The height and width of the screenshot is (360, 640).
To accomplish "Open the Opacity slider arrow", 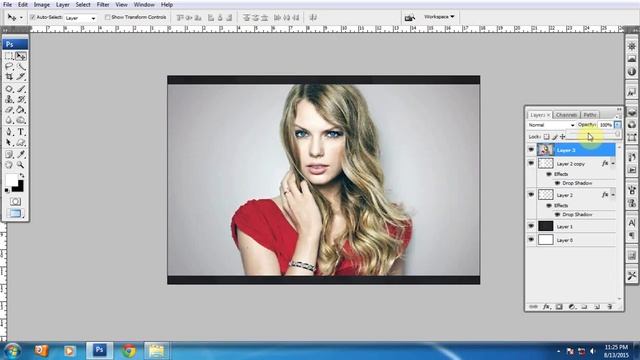I will 618,125.
